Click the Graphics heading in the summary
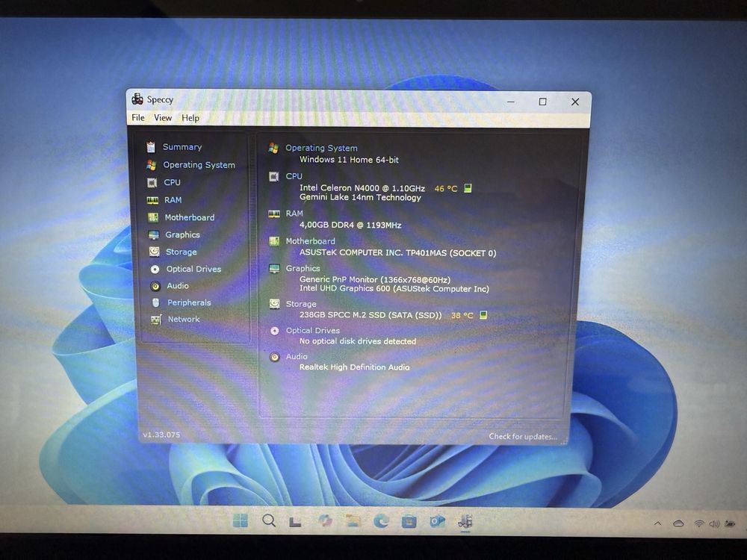747x560 pixels. tap(303, 268)
